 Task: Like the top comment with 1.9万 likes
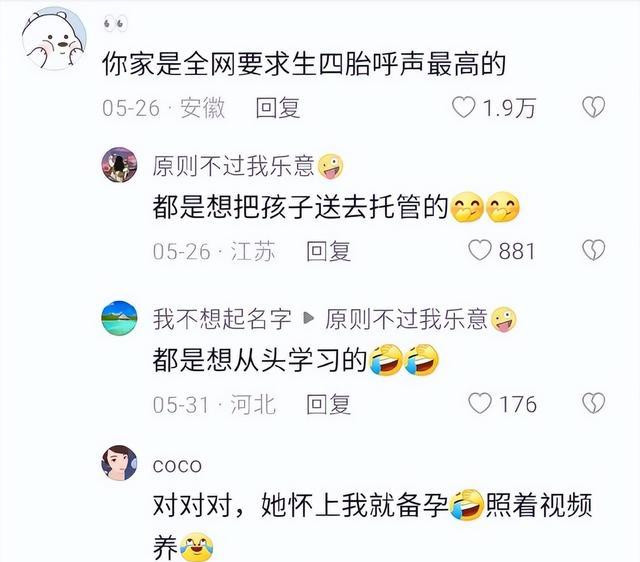tap(464, 107)
